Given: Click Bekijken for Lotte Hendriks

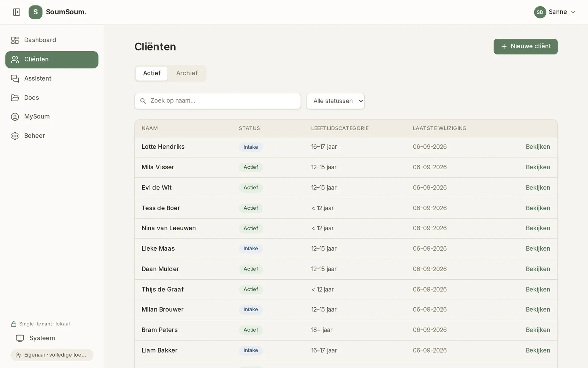Looking at the screenshot, I should point(538,147).
